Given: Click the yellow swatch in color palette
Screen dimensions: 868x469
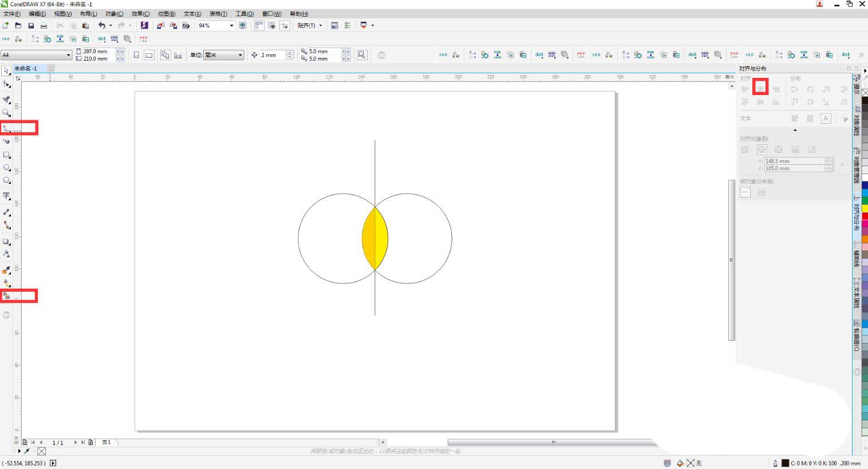Looking at the screenshot, I should [864, 208].
